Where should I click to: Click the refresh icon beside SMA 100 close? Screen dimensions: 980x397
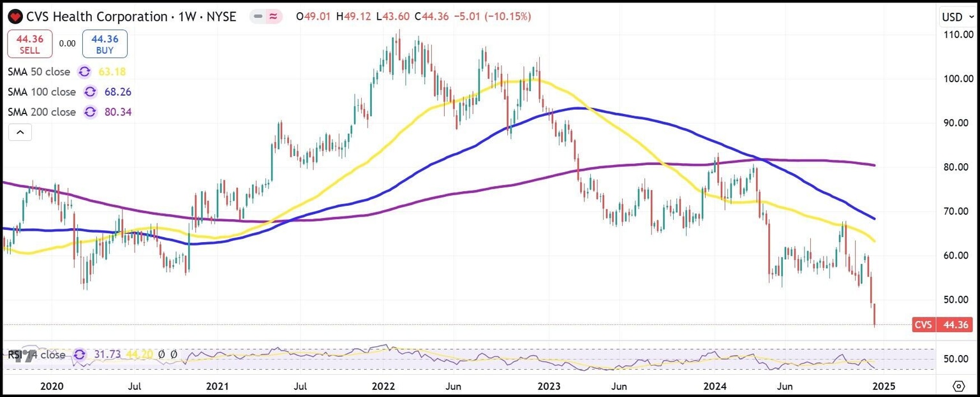pyautogui.click(x=89, y=92)
